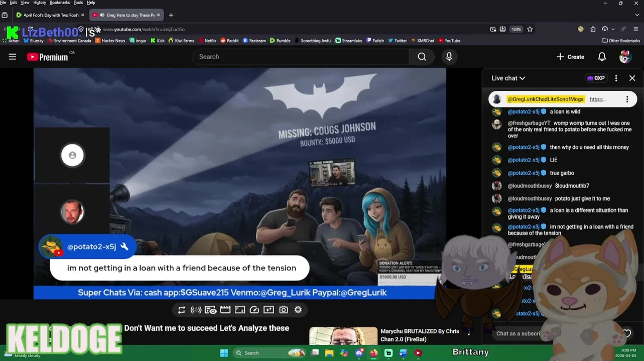Switch to Firefox in the taskbar
The height and width of the screenshot is (361, 644).
[x=373, y=353]
